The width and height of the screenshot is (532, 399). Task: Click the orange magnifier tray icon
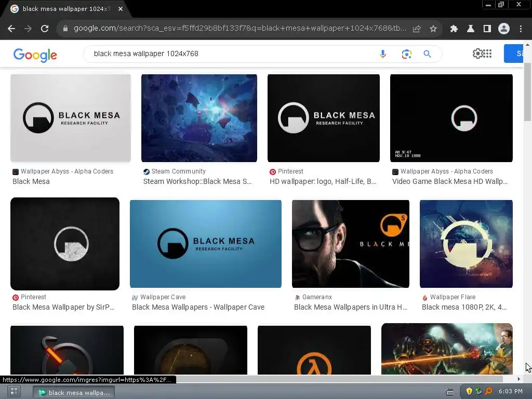point(488,391)
